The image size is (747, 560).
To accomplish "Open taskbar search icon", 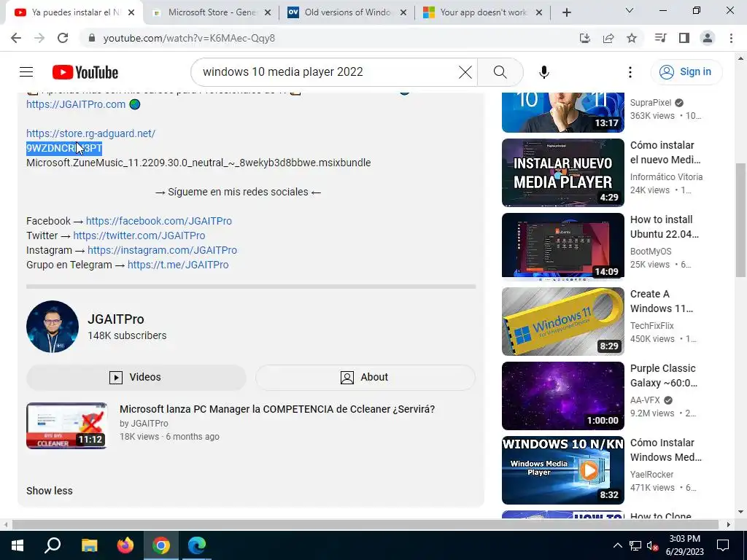I will 53,545.
